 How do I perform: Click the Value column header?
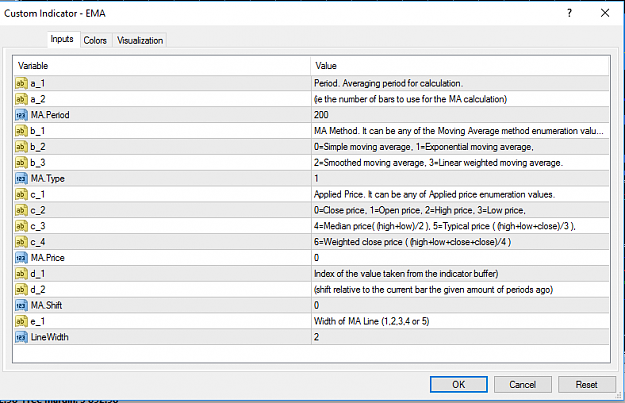460,66
